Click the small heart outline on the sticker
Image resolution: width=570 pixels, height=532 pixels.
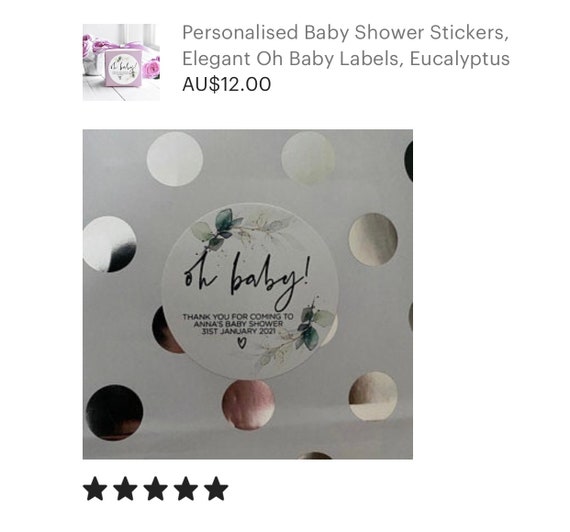241,343
